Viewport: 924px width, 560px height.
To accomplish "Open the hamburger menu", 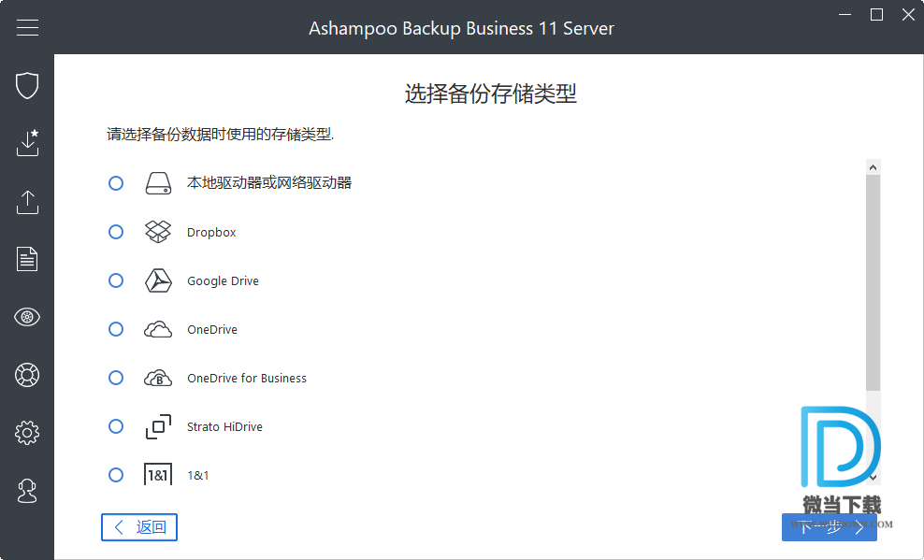I will pyautogui.click(x=27, y=27).
